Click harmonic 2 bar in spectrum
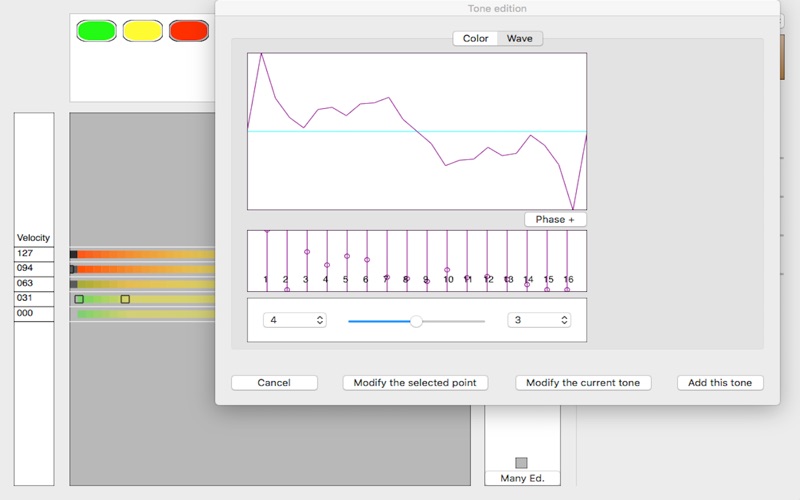The height and width of the screenshot is (500, 800). [287, 261]
